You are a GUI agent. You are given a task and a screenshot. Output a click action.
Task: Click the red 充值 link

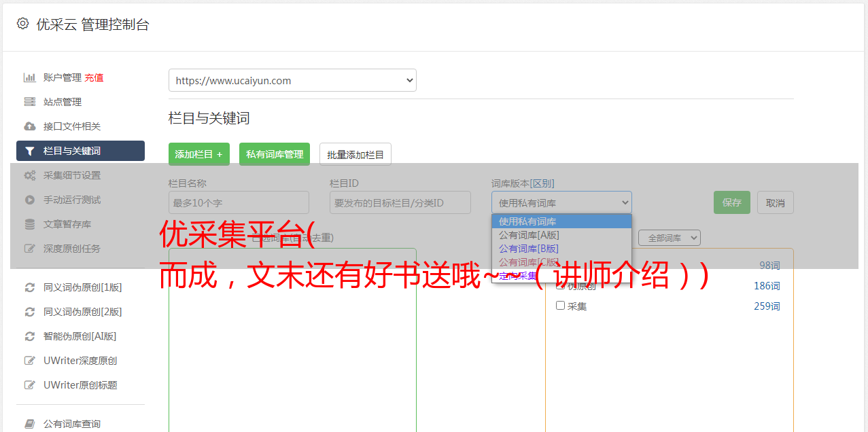click(x=94, y=77)
